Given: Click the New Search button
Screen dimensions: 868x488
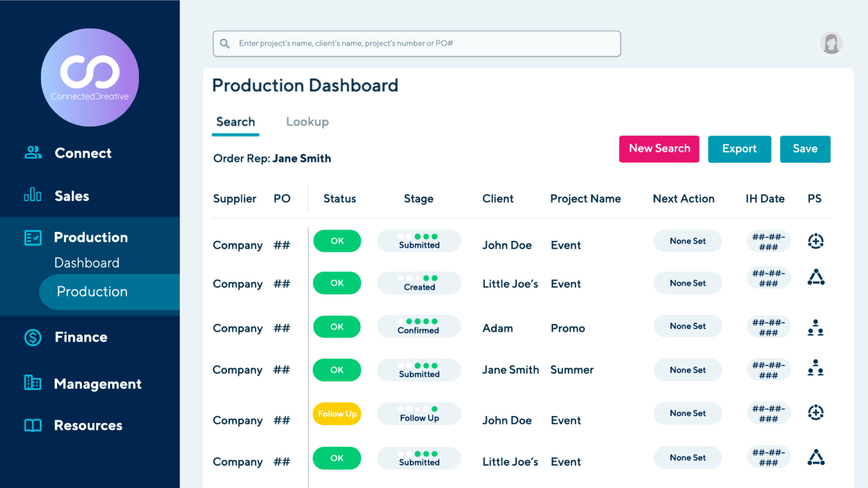Looking at the screenshot, I should pos(659,148).
